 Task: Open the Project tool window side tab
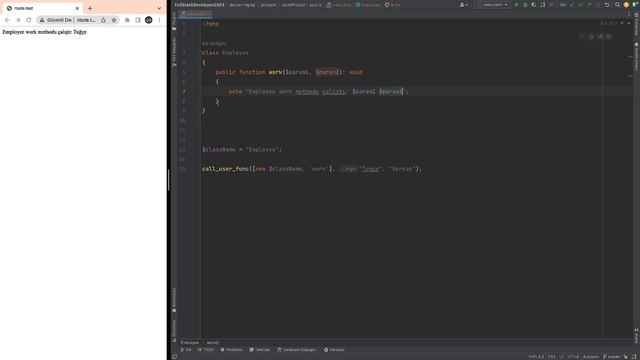[x=174, y=21]
